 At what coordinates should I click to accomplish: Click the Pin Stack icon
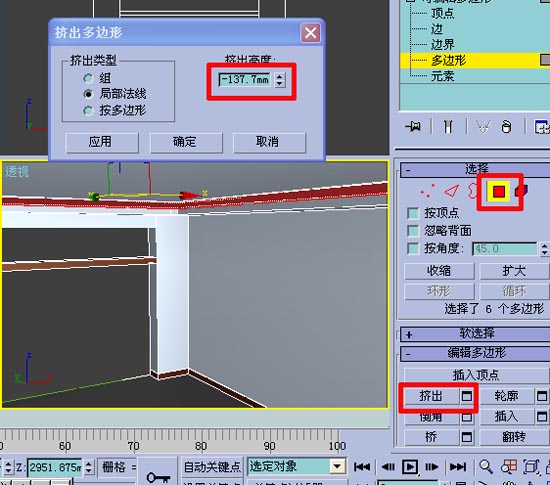(413, 126)
